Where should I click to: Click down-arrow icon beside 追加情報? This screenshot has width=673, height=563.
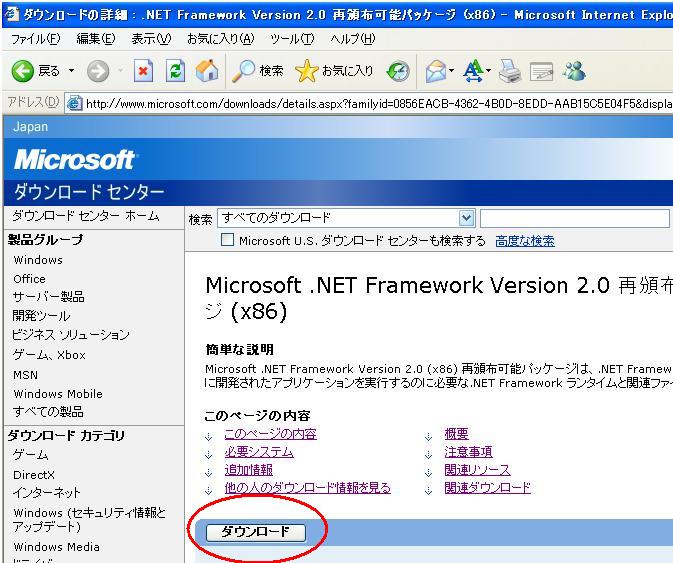(209, 473)
